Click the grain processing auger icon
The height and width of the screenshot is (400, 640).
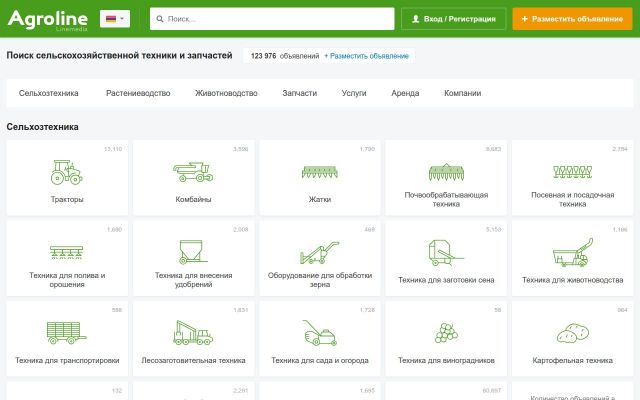[x=320, y=252]
